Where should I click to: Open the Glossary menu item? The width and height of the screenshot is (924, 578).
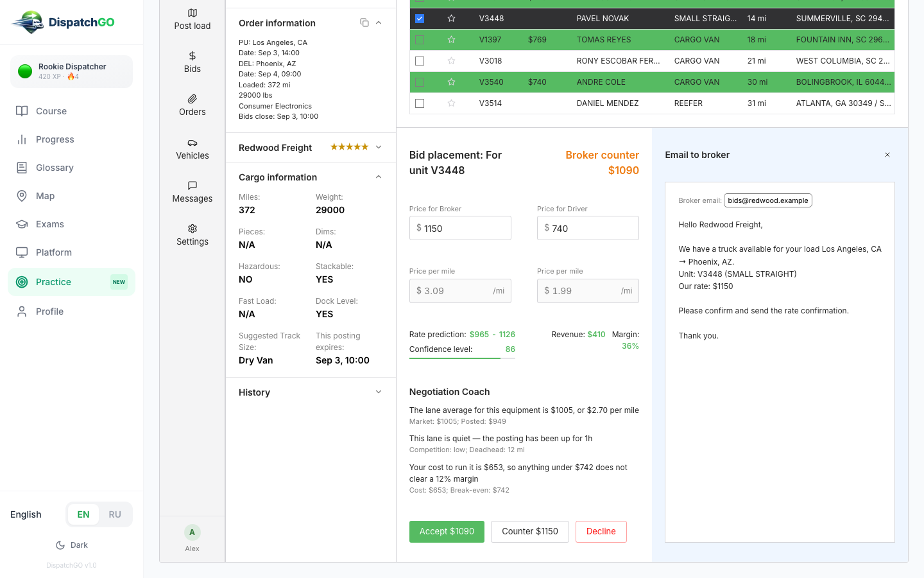point(72,168)
